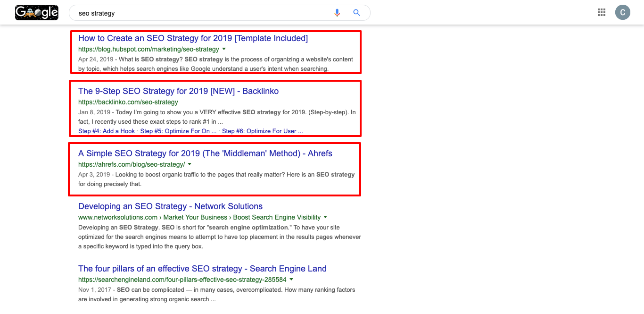Screen dimensions: 644x314
Task: Click the Google doodle logo
Action: [x=37, y=13]
